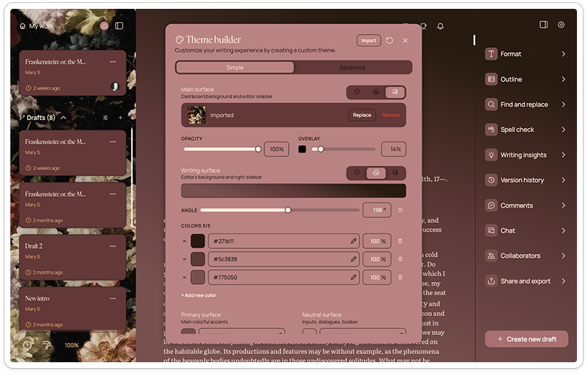Click Add new color link
Screen dimensions: 588x374
199,296
